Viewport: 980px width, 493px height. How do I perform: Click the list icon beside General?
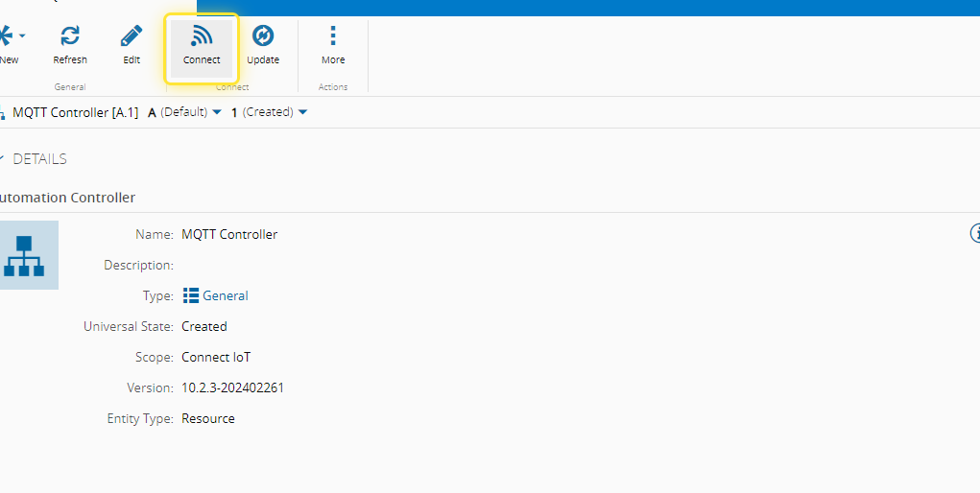[x=191, y=295]
